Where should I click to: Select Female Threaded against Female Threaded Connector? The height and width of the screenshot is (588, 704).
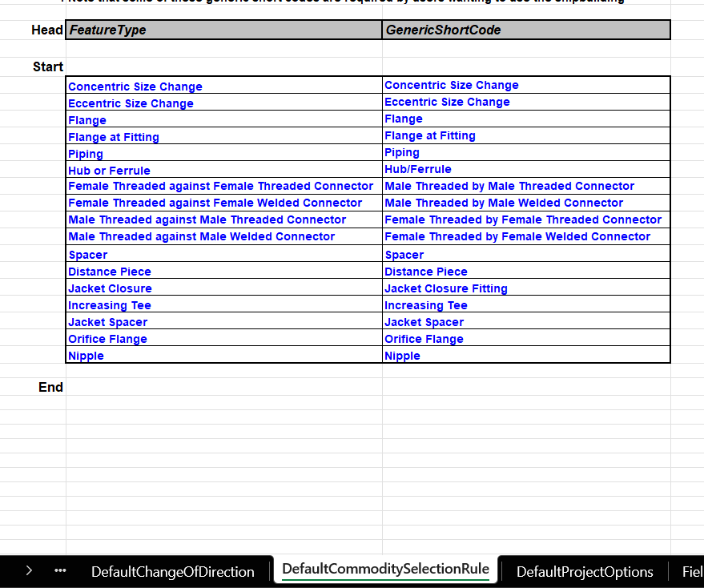click(224, 186)
